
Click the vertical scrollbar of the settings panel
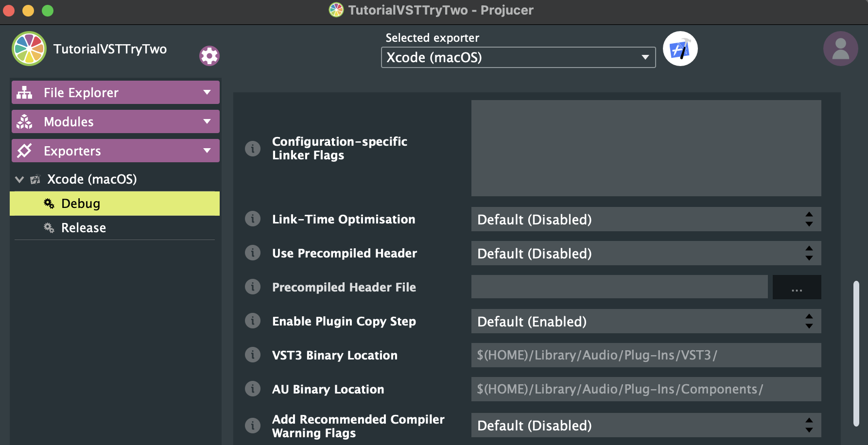click(856, 353)
